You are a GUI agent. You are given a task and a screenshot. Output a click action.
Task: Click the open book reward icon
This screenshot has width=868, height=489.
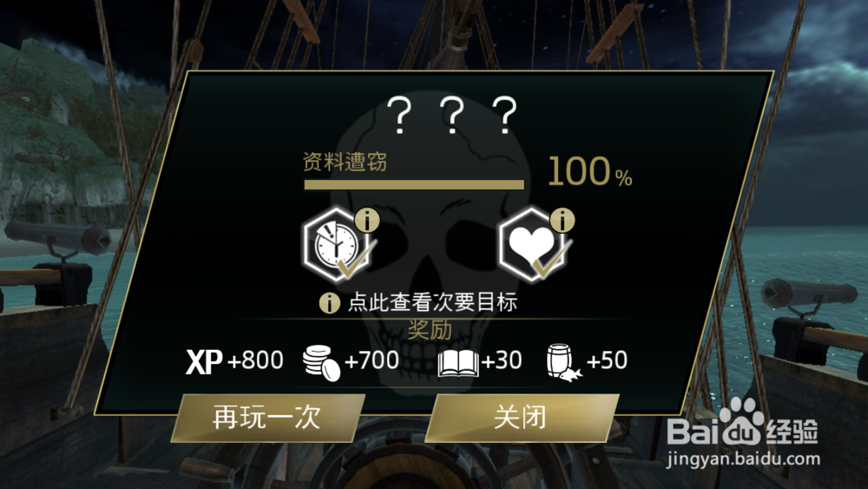[x=457, y=363]
